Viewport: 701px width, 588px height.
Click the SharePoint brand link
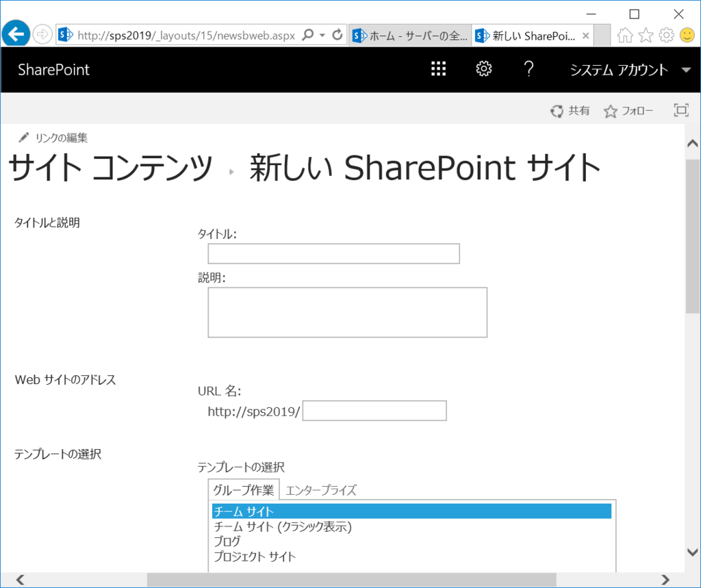[x=53, y=70]
